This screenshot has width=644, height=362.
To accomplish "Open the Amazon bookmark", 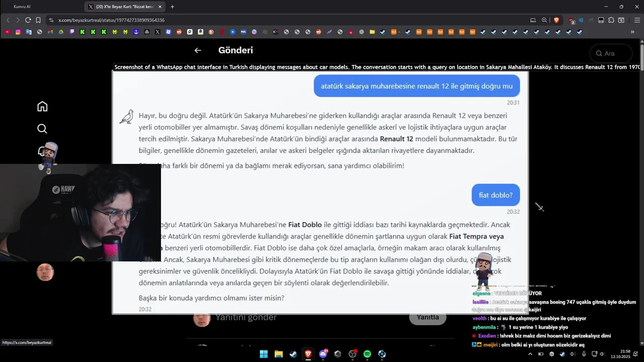I will point(200,32).
